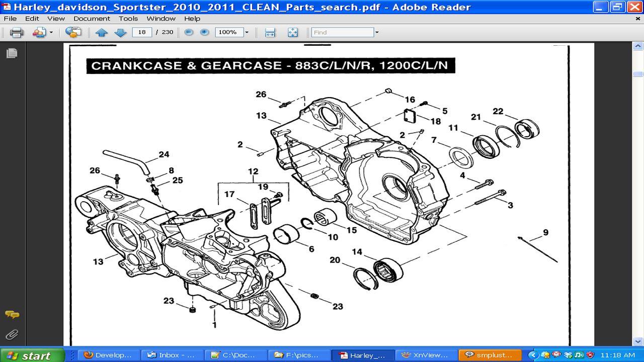Open the Attachments paperclip panel
The height and width of the screenshot is (362, 644).
click(x=12, y=334)
